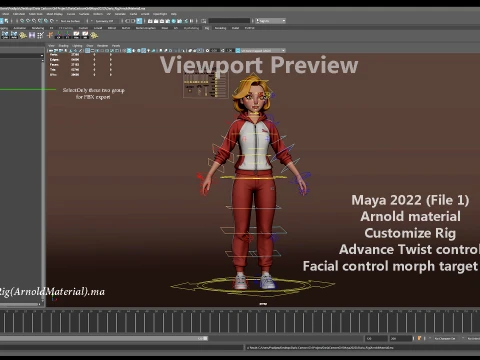Select the yellow hip ring rig control
This screenshot has width=480, height=360.
(x=253, y=178)
